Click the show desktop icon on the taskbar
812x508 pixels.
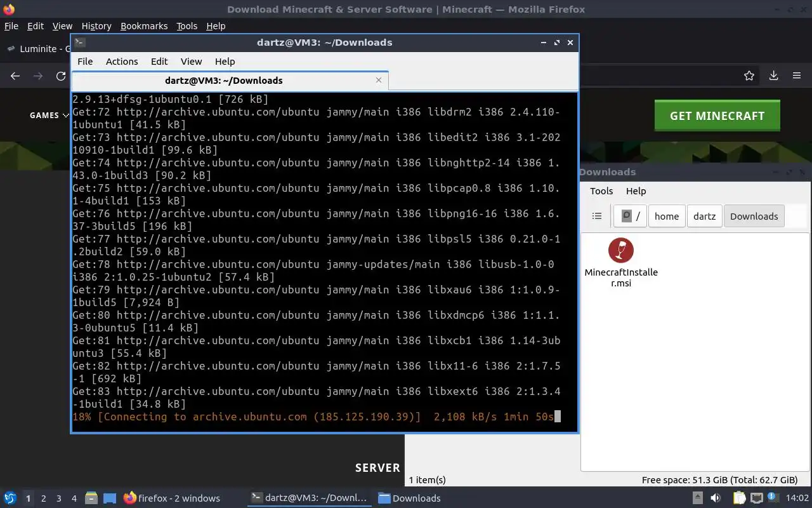coord(110,498)
